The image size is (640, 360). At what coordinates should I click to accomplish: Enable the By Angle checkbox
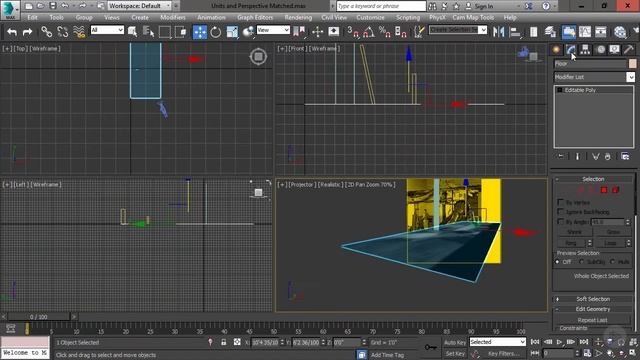[x=560, y=222]
